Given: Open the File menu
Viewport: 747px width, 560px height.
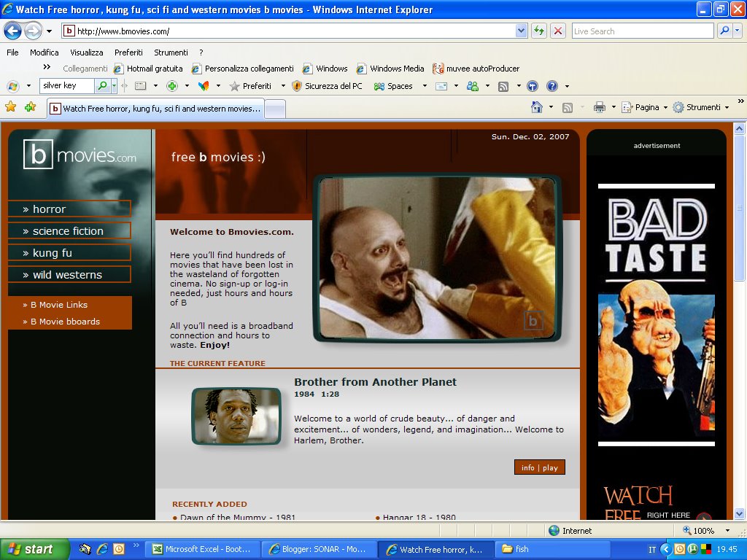Looking at the screenshot, I should pyautogui.click(x=12, y=52).
